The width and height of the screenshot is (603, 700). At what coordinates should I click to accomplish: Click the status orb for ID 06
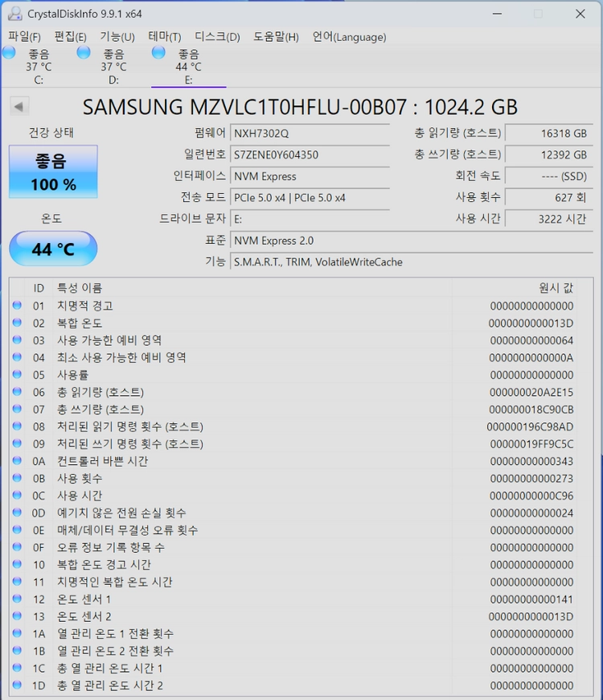pos(17,392)
